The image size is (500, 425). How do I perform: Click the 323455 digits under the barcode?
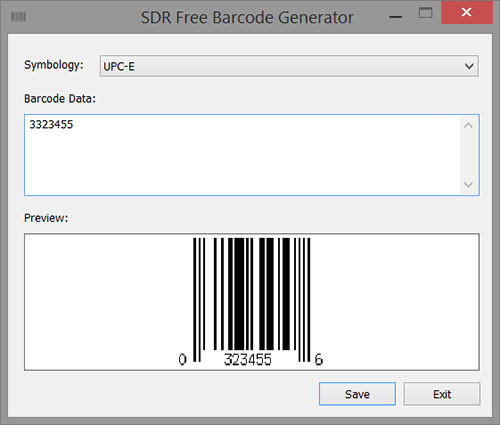[248, 359]
